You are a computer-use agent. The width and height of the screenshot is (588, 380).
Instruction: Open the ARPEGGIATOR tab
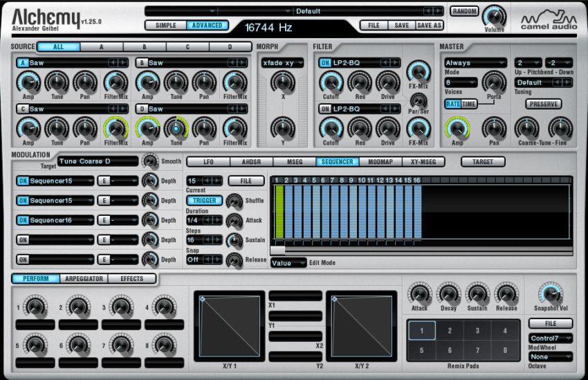pos(84,279)
